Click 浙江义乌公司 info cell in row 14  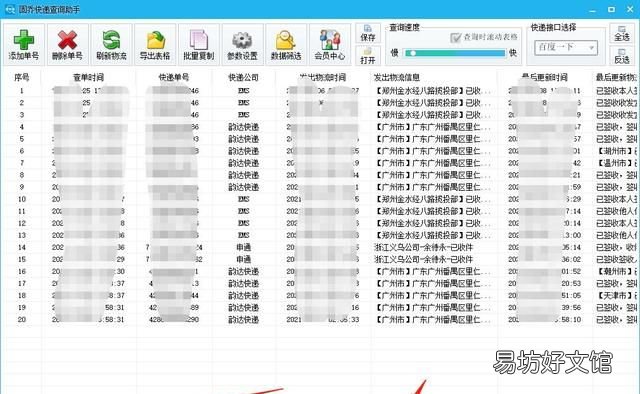pos(423,247)
